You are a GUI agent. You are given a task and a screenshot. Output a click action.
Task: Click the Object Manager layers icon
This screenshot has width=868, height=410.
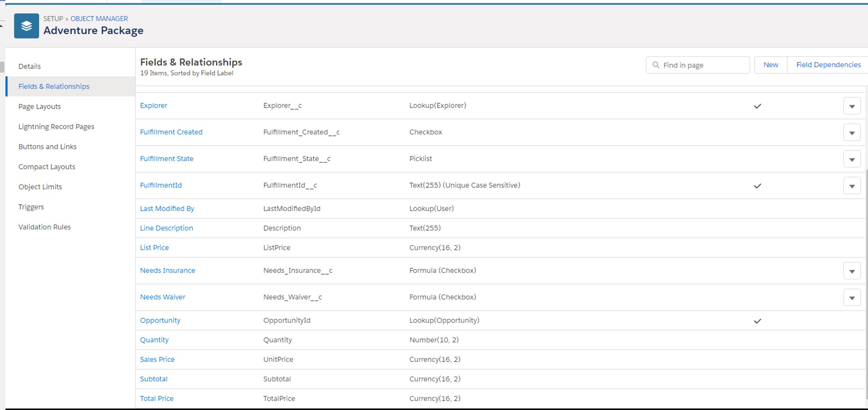click(x=26, y=26)
